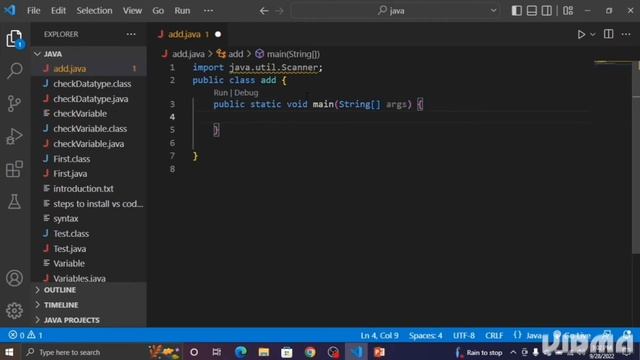
Task: Open checkDatatype.class file
Action: [x=89, y=84]
